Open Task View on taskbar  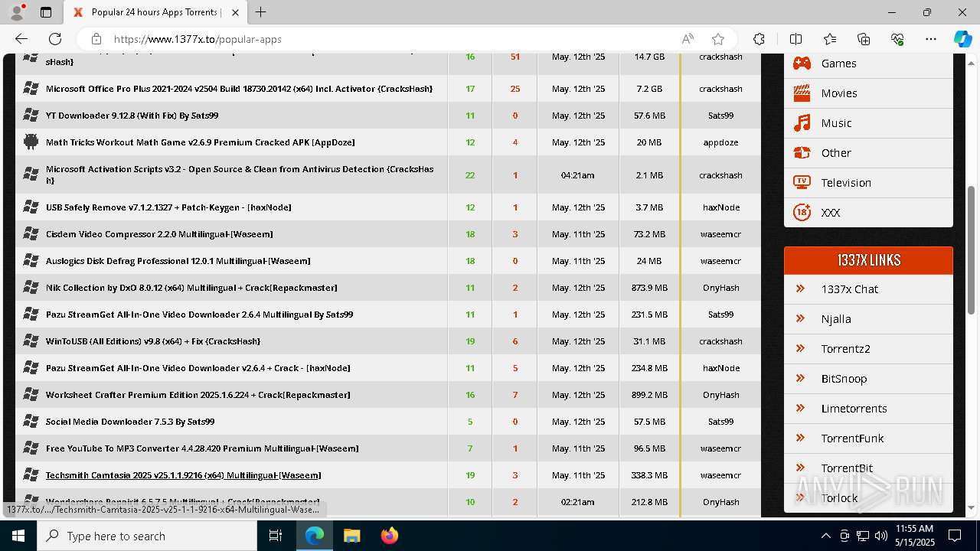[x=276, y=536]
